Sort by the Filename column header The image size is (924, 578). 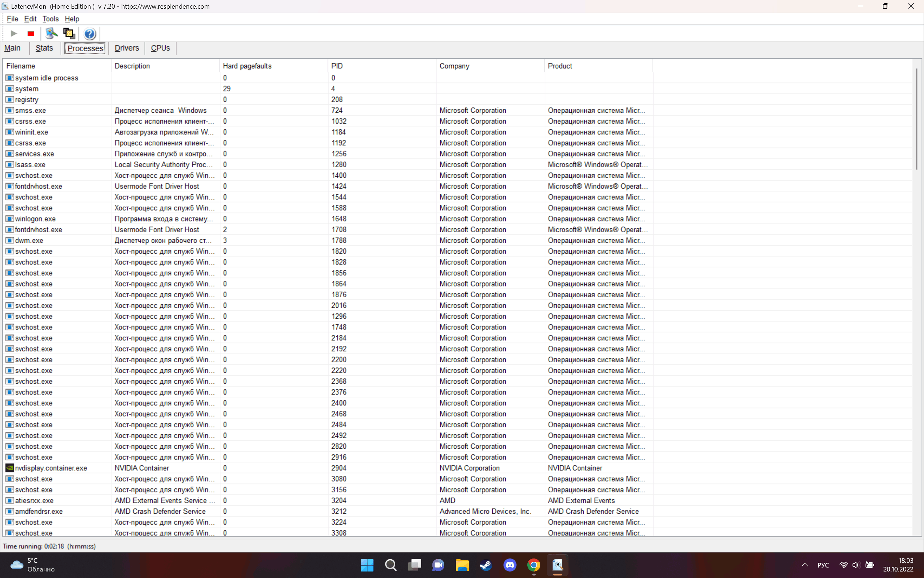click(57, 66)
